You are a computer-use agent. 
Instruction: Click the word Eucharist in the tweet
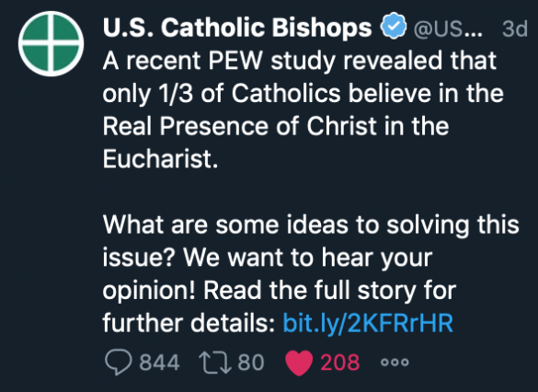(x=157, y=159)
